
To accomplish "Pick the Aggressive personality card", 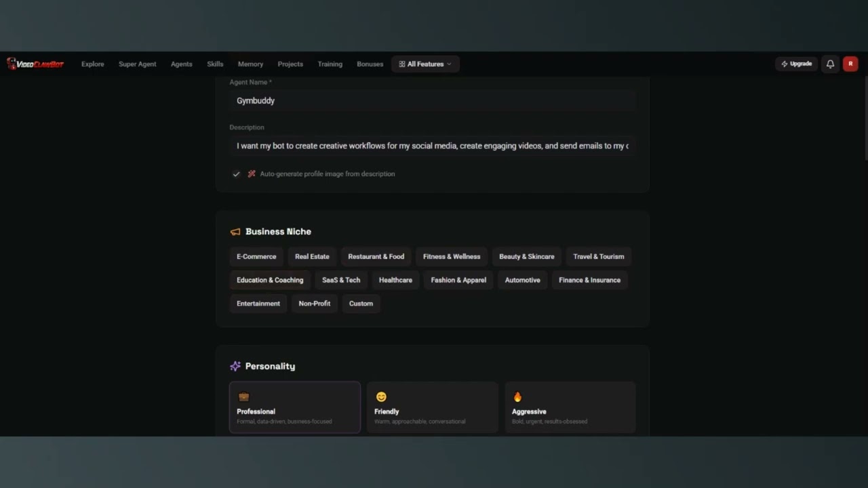I will [570, 407].
